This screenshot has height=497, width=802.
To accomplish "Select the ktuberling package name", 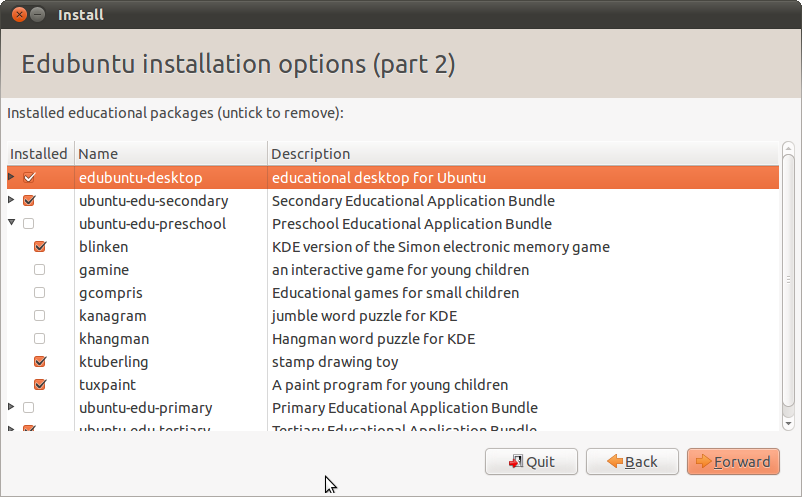I will tap(114, 362).
